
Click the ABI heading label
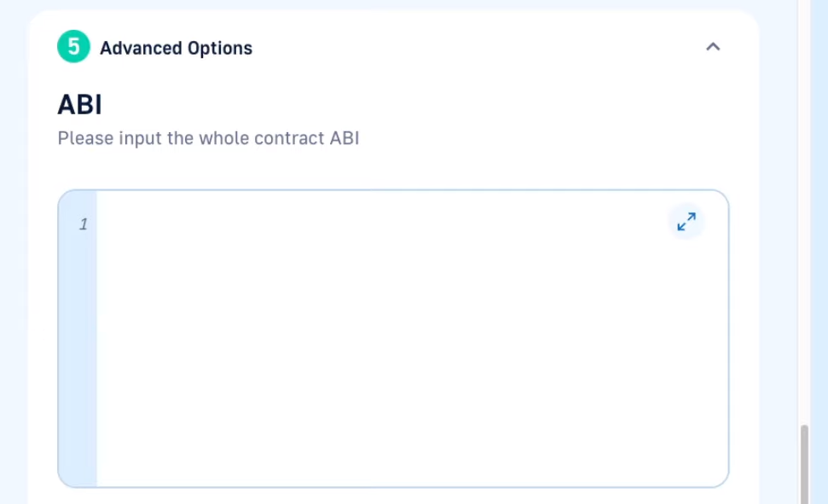click(80, 105)
